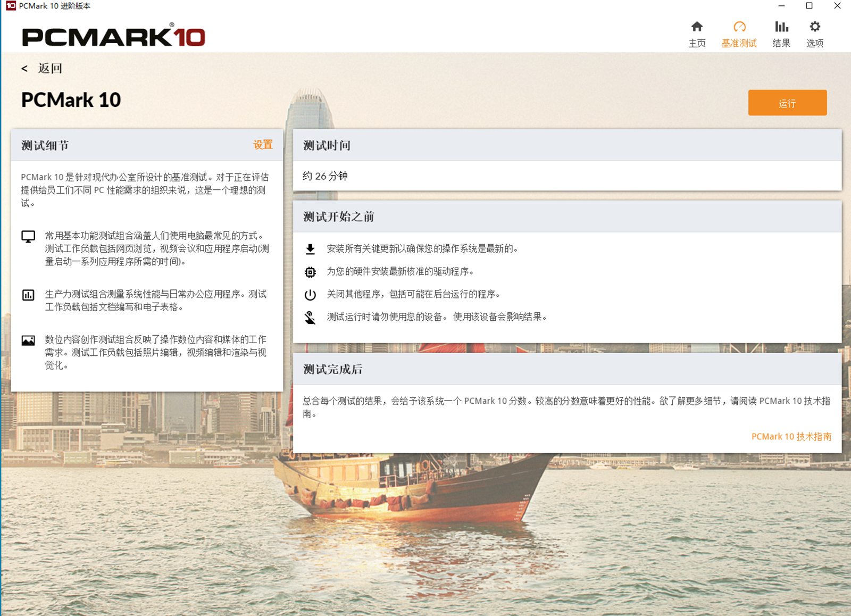
Task: Open the 主页 home icon
Action: (697, 27)
